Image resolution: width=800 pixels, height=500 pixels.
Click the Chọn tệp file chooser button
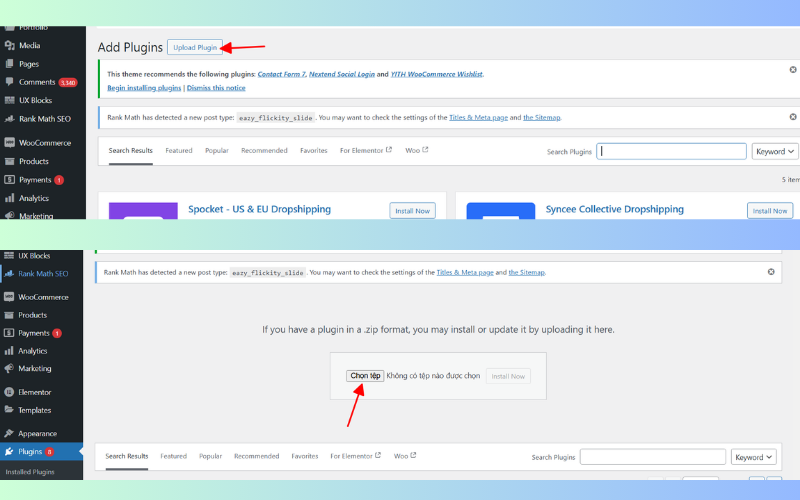(x=365, y=376)
